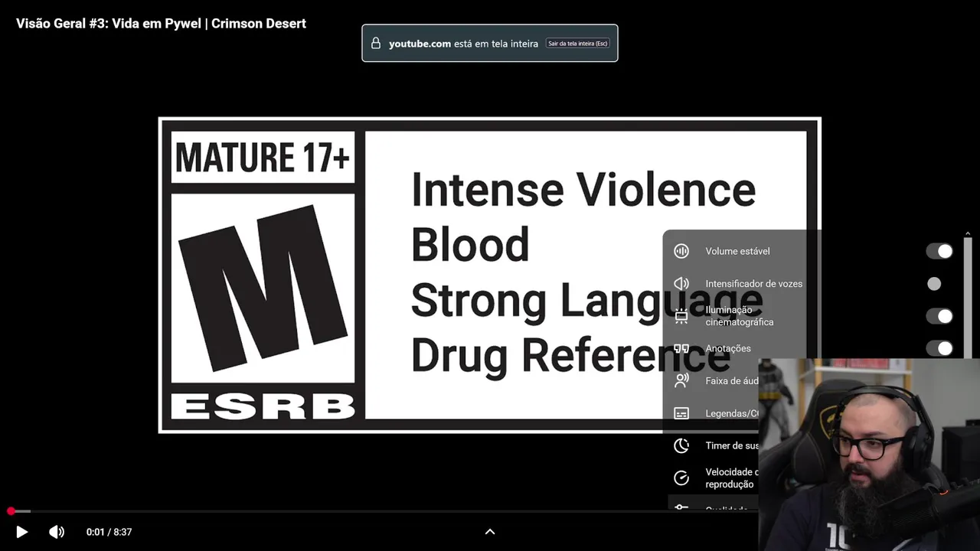Click the youtube.com text in fullscreen notice
Screen dimensions: 980x551
click(x=420, y=44)
